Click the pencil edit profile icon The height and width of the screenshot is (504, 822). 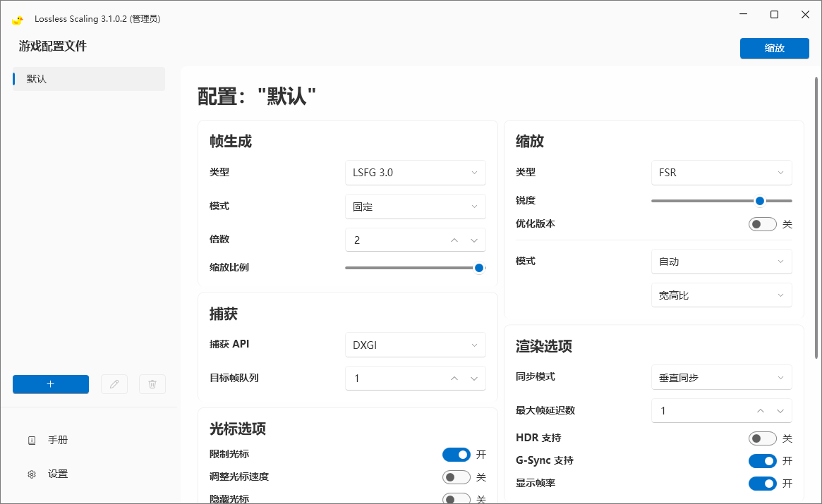[x=114, y=384]
